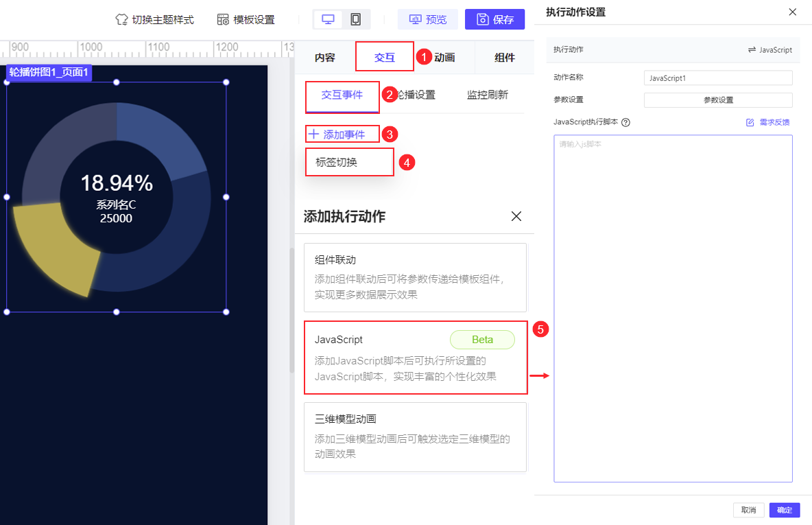Viewport: 812px width, 525px height.
Task: Select the JavaScript action card
Action: pos(416,358)
